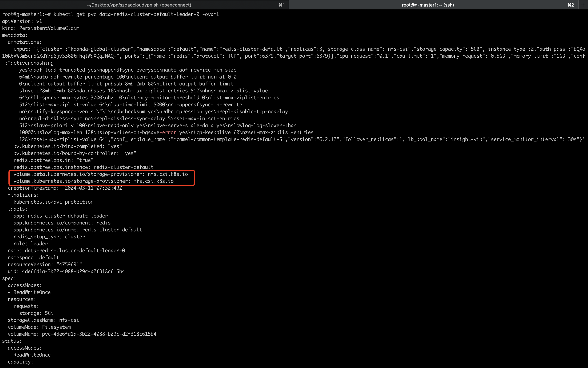
Task: Click 'storage: 5Gi' line
Action: click(36, 313)
